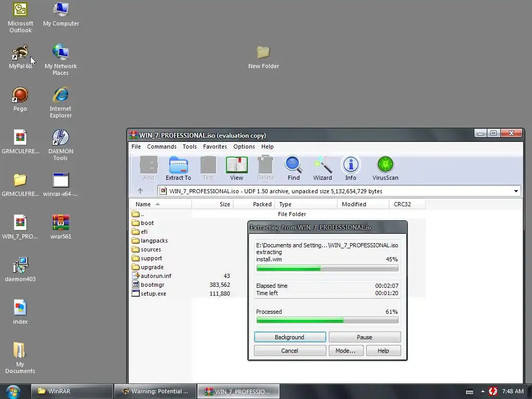Select My Network Places desktop icon
Viewport: 532px width, 399px height.
coord(61,60)
